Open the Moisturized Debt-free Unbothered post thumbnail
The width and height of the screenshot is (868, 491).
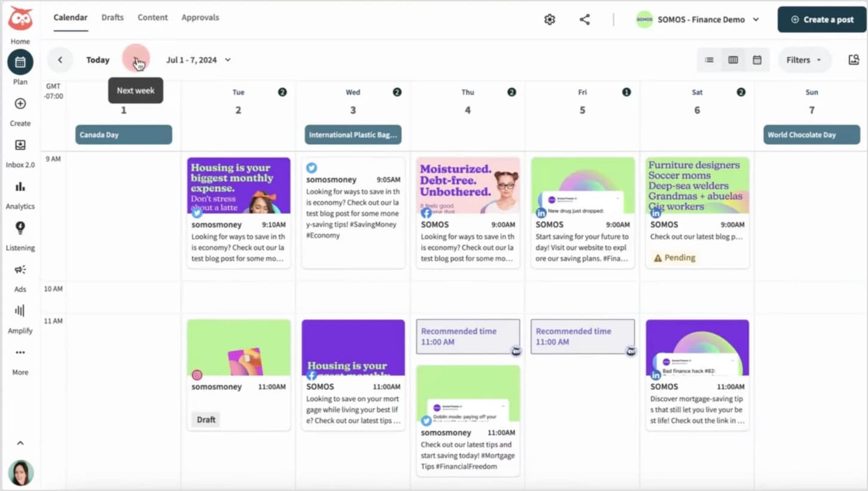[468, 186]
